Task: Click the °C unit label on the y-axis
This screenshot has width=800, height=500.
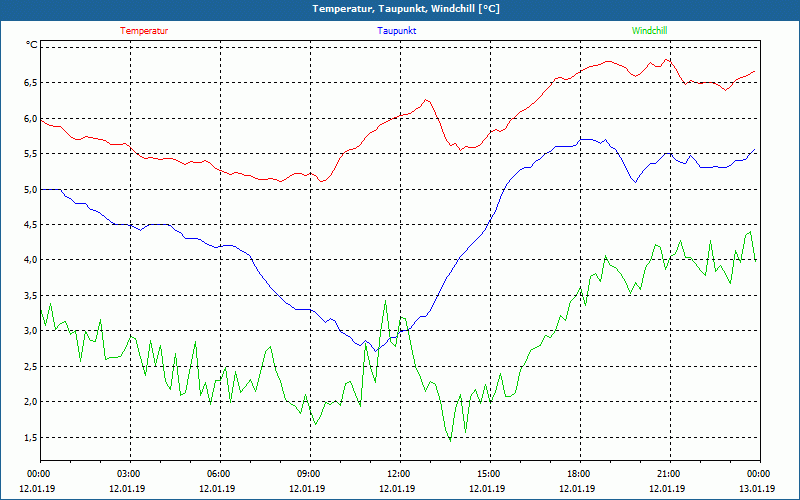Action: click(32, 45)
